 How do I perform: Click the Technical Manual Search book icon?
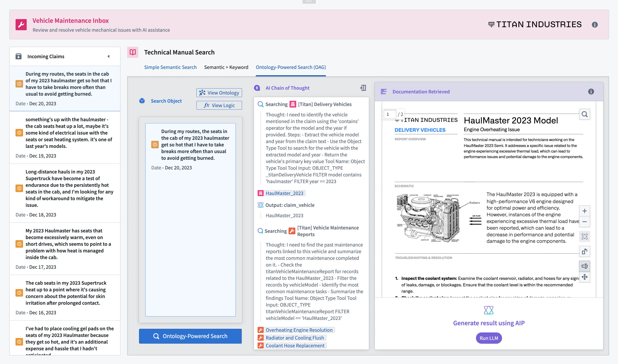[133, 52]
